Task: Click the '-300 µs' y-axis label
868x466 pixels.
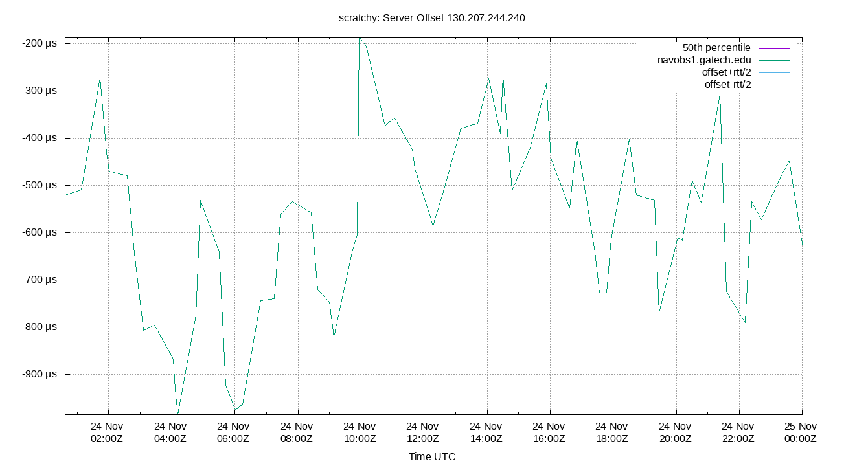Action: click(40, 91)
